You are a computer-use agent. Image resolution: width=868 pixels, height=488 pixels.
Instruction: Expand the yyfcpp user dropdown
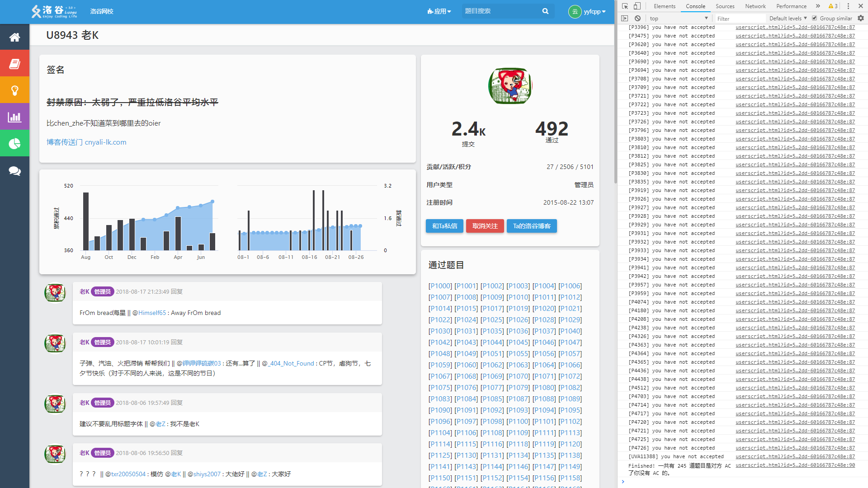[x=594, y=11]
